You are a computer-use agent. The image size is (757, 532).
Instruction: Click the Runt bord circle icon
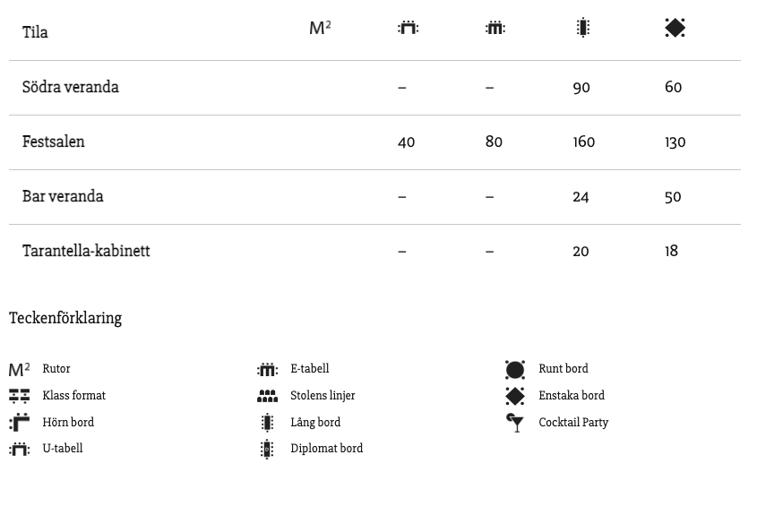pos(515,370)
